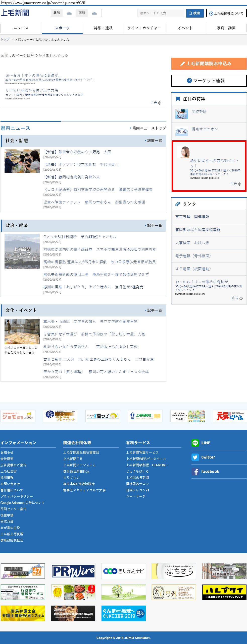Open the マーケット速報 button
Image resolution: width=247 pixels, height=644 pixels.
click(209, 81)
